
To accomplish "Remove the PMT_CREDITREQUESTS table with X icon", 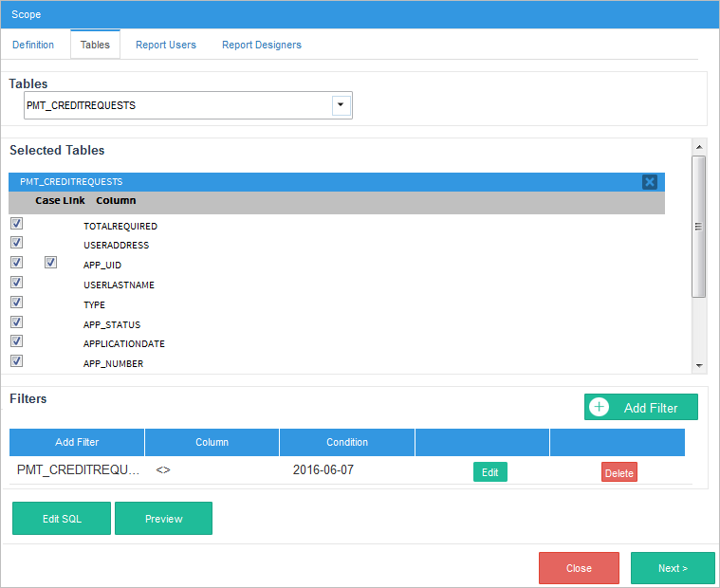I will point(649,182).
